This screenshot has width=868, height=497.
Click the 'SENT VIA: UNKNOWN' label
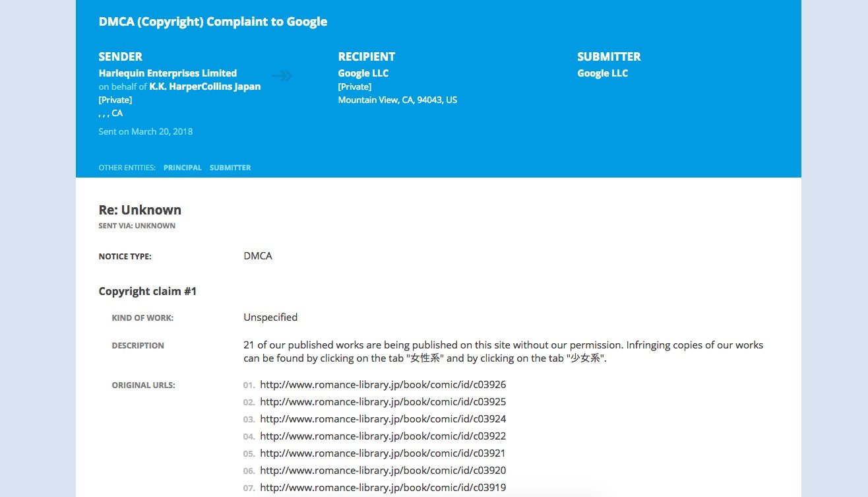pos(137,226)
